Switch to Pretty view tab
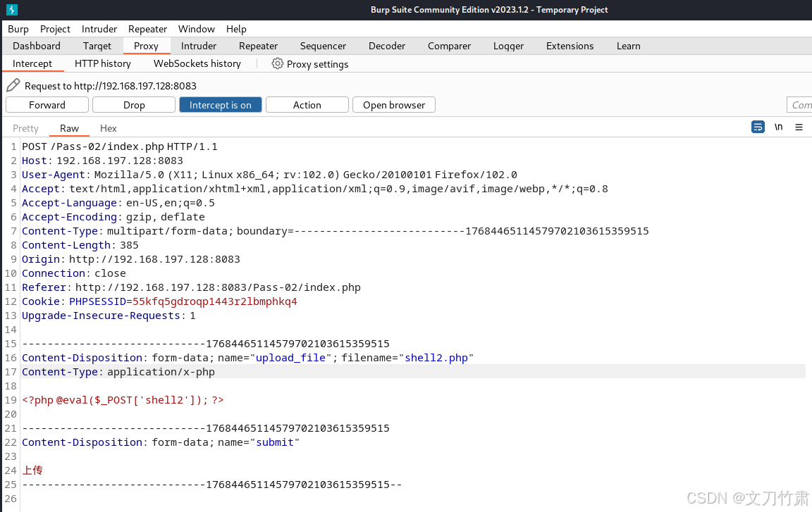 [25, 128]
